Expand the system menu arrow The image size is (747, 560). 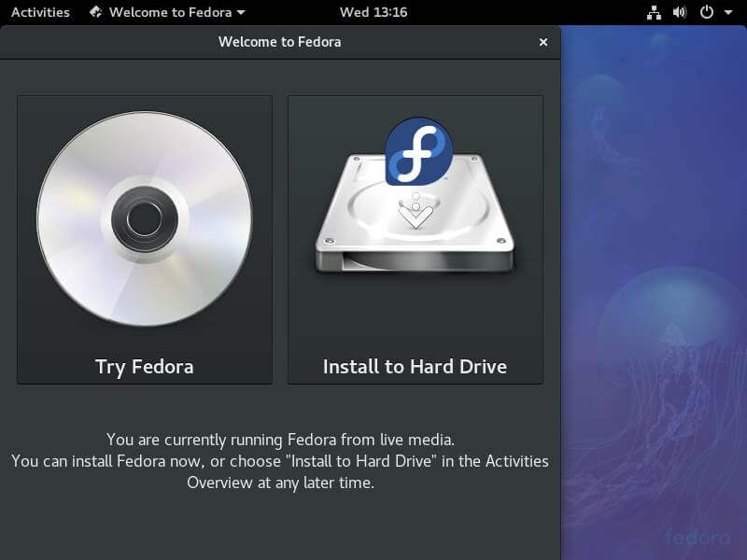[x=728, y=12]
